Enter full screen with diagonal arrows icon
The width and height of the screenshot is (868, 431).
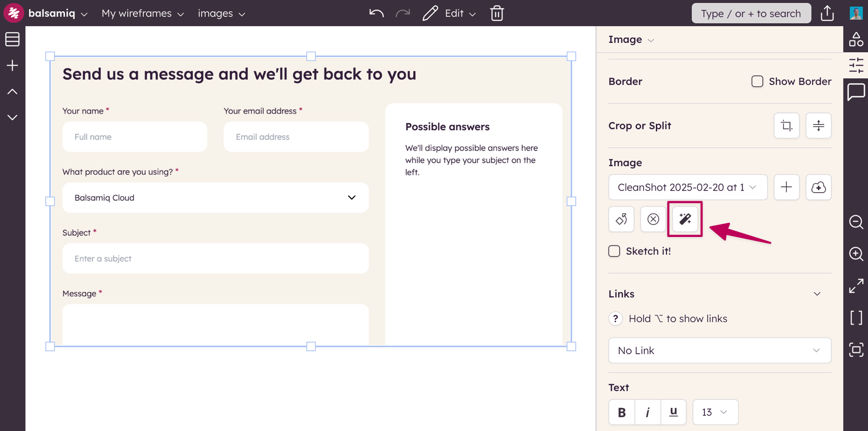[856, 286]
